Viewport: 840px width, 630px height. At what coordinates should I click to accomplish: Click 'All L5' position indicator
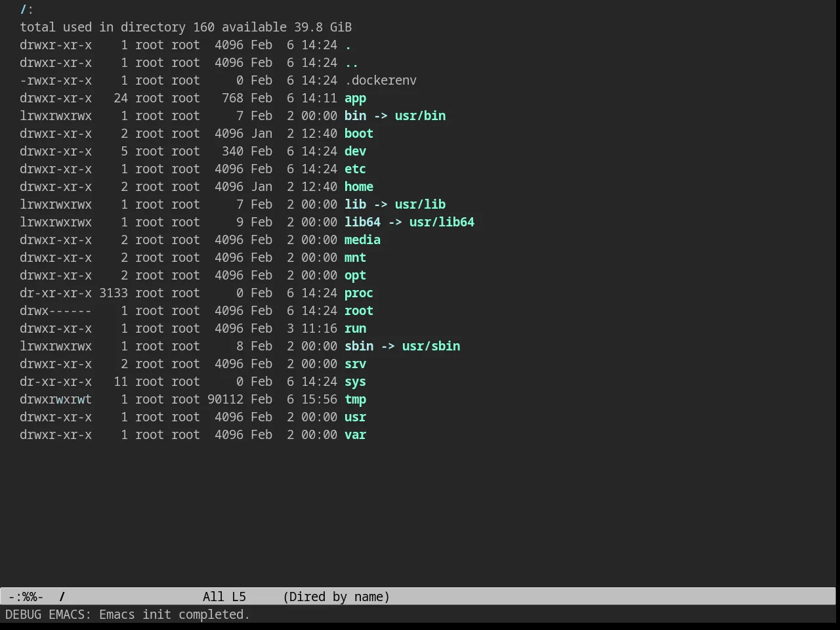(224, 597)
